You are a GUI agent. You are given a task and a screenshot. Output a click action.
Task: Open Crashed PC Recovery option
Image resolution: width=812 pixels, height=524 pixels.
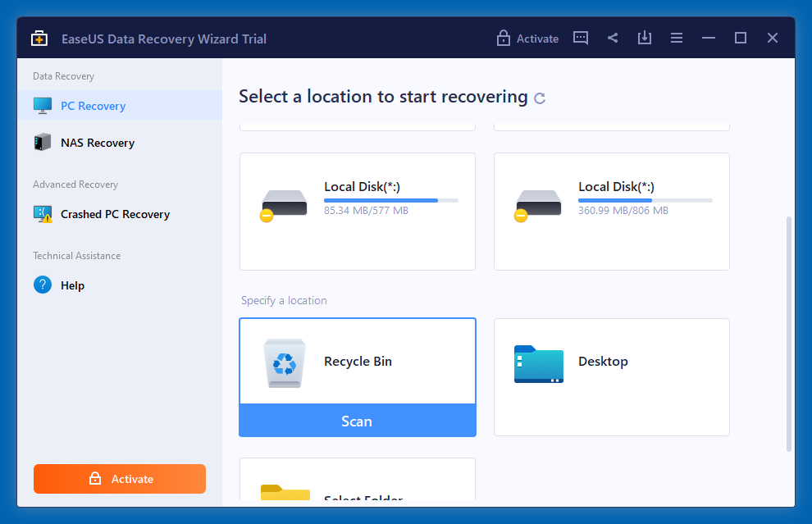point(120,214)
